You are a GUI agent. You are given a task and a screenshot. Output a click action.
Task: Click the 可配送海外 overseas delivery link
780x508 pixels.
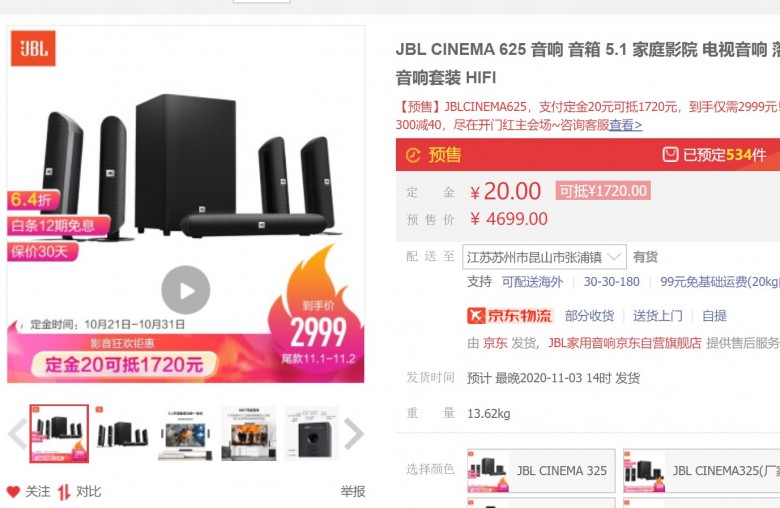(x=532, y=282)
